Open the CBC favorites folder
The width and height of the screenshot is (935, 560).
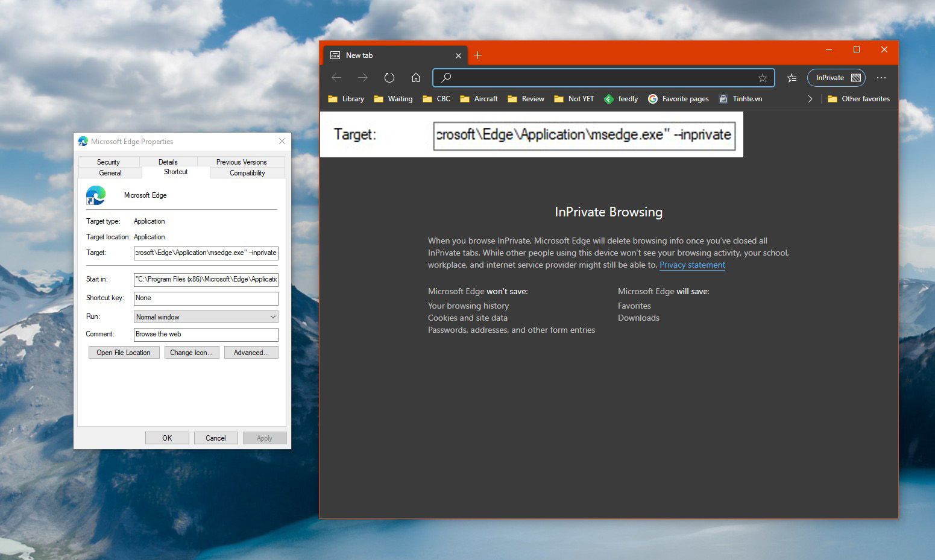[x=436, y=99]
